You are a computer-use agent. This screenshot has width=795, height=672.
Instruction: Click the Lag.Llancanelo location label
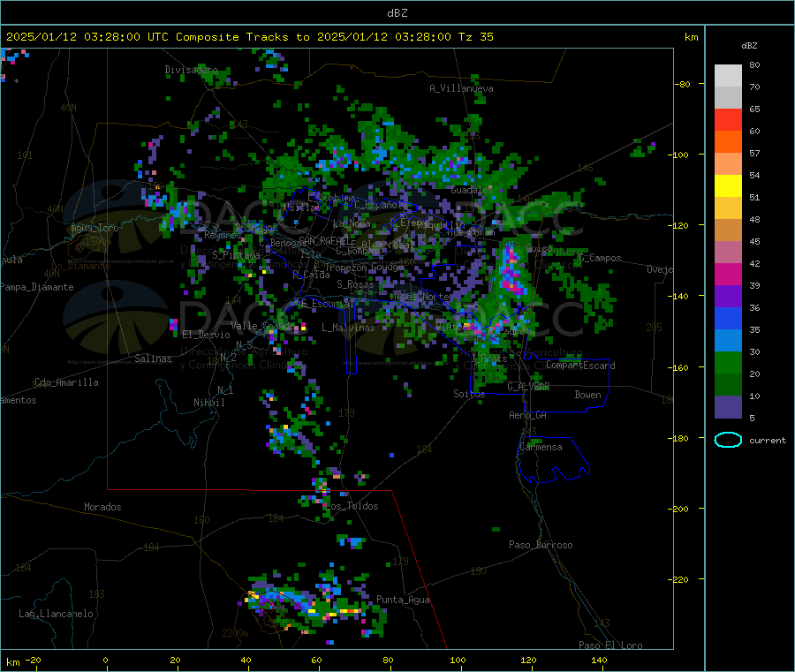[x=56, y=614]
